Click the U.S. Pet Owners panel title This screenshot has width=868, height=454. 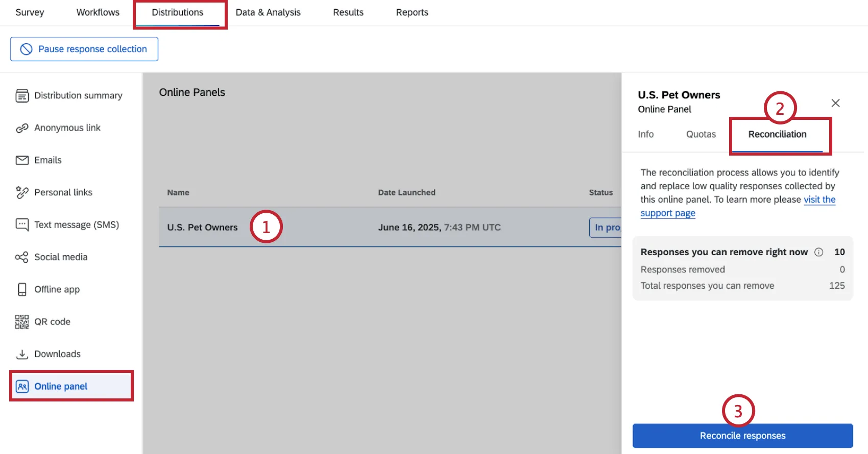(679, 95)
